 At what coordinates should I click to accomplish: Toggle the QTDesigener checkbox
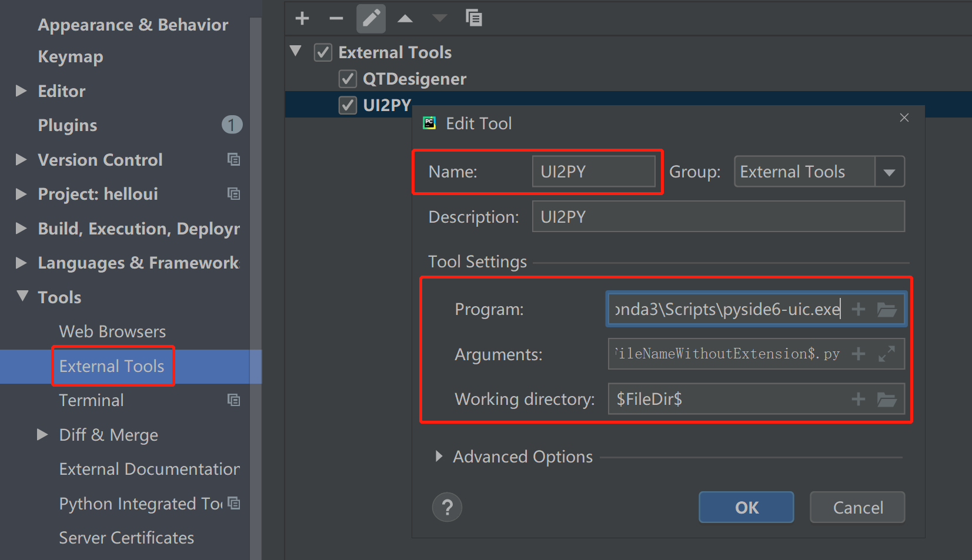pos(348,79)
